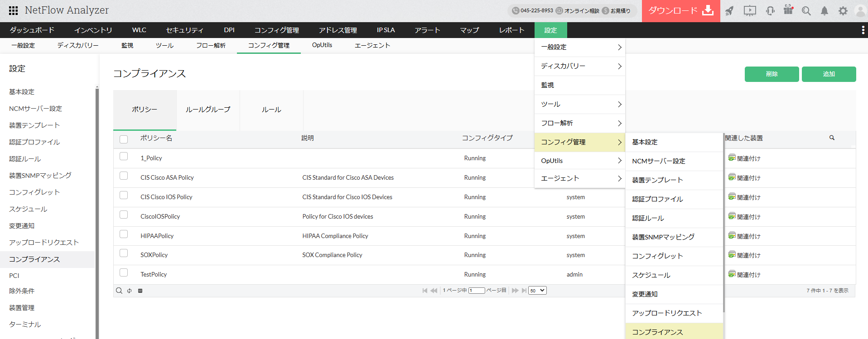Check the box for HIPAAPolicy row
Screen dimensions: 868x339
(124, 234)
